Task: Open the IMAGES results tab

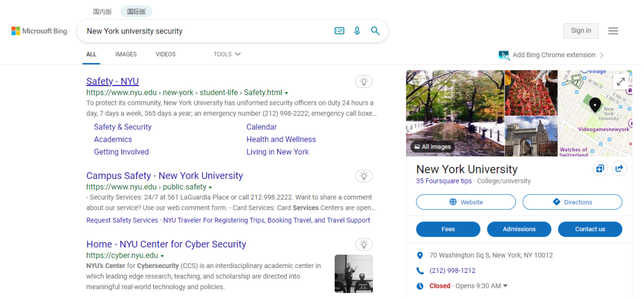Action: pyautogui.click(x=126, y=54)
